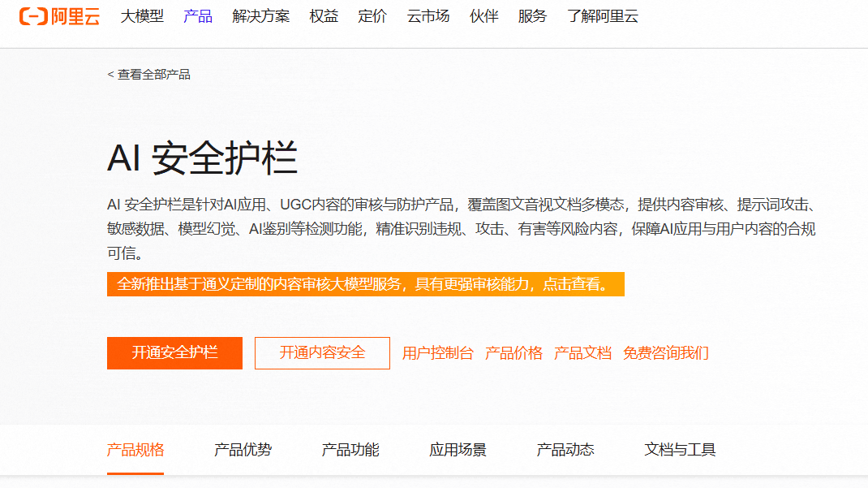Viewport: 868px width, 488px height.
Task: Open the 了解阿里云 menu
Action: click(x=602, y=16)
